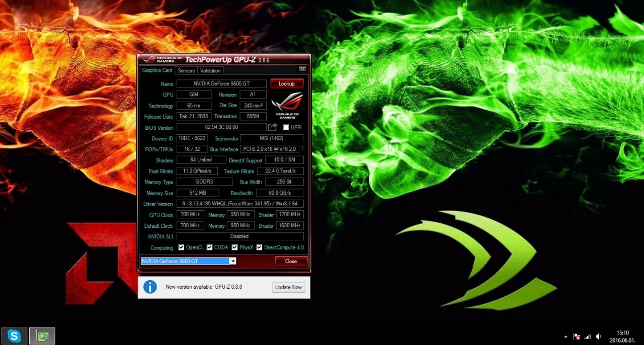644x345 pixels.
Task: Take a GPU-Z screenshot with the camera icon
Action: point(302,69)
